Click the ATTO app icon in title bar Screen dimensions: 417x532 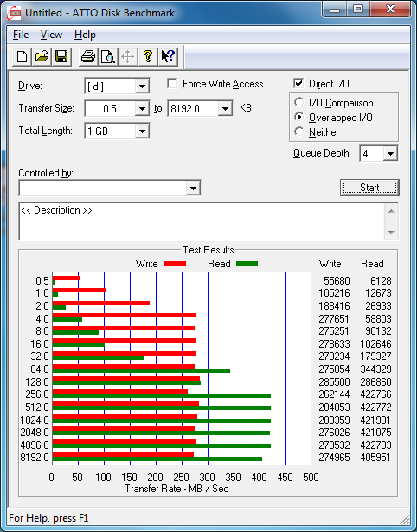[x=14, y=14]
